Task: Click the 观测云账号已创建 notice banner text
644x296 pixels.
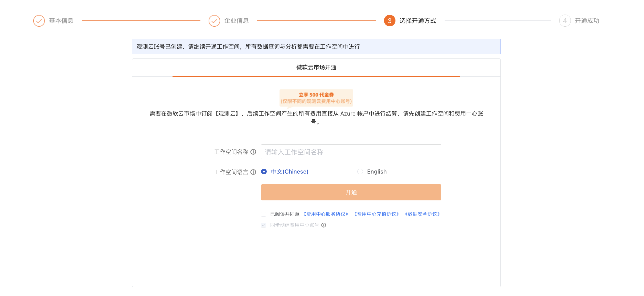Action: coord(248,47)
